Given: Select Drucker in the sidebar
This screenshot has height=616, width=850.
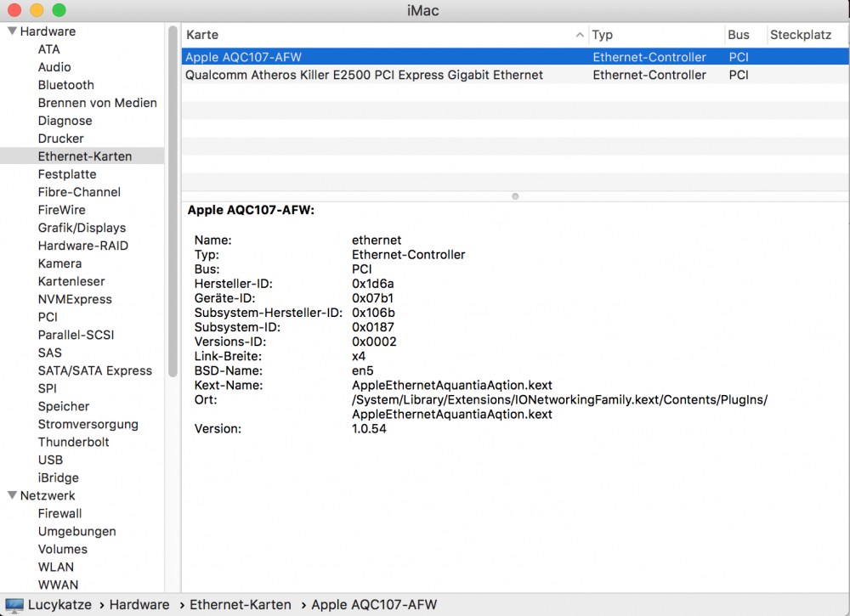Looking at the screenshot, I should pyautogui.click(x=60, y=138).
